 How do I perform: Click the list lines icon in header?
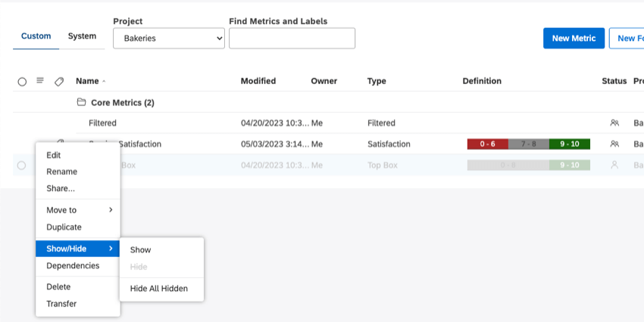tap(40, 80)
